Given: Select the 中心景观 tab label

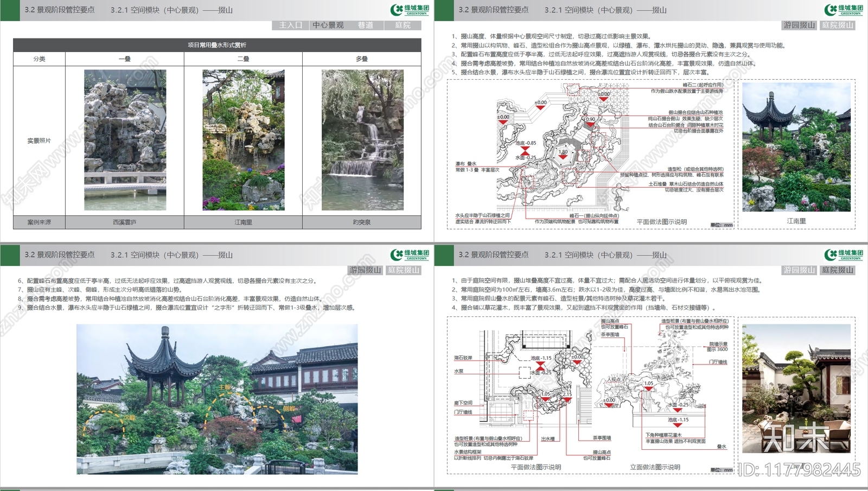Looking at the screenshot, I should [x=328, y=25].
